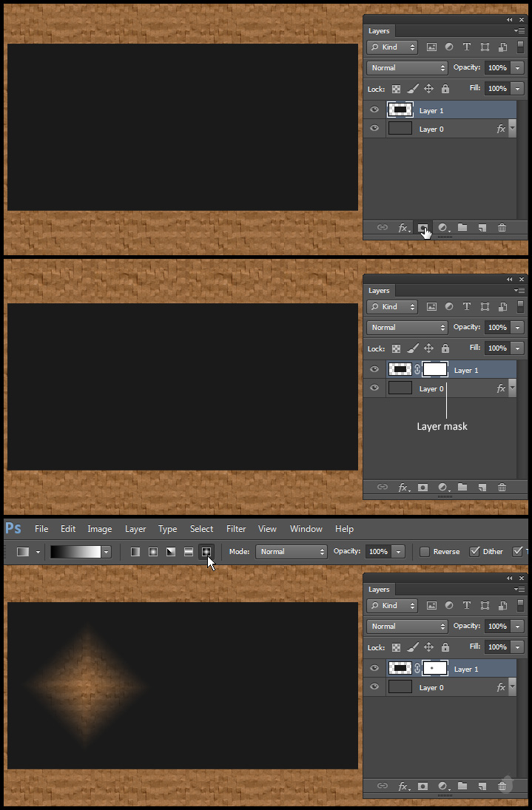532x810 pixels.
Task: Uncheck the Dither checkbox
Action: (475, 552)
